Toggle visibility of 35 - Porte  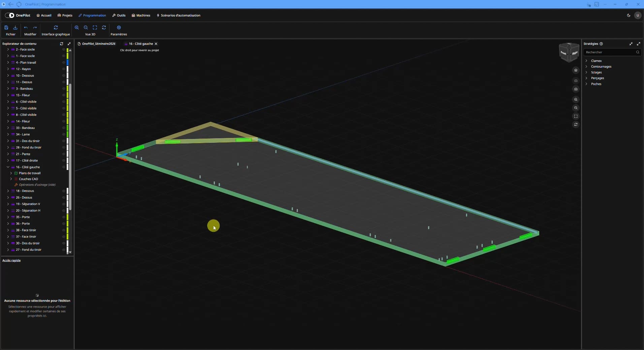64,217
